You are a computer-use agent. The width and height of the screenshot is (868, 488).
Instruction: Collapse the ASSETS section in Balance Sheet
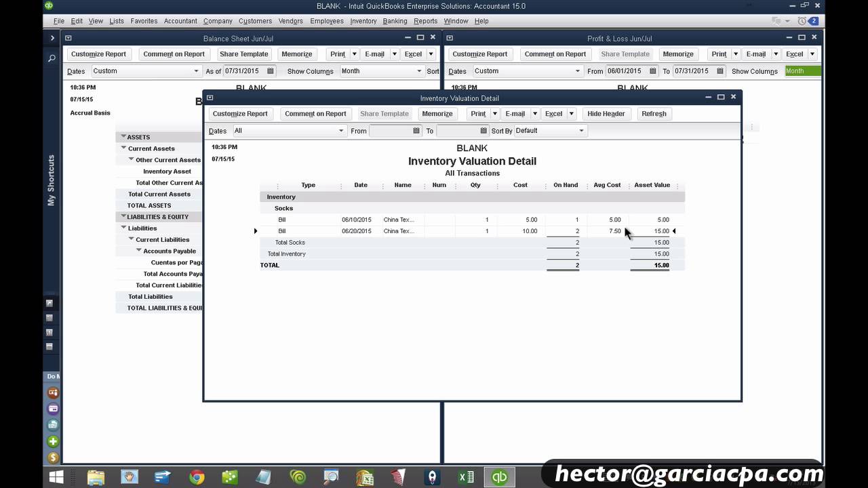point(123,137)
